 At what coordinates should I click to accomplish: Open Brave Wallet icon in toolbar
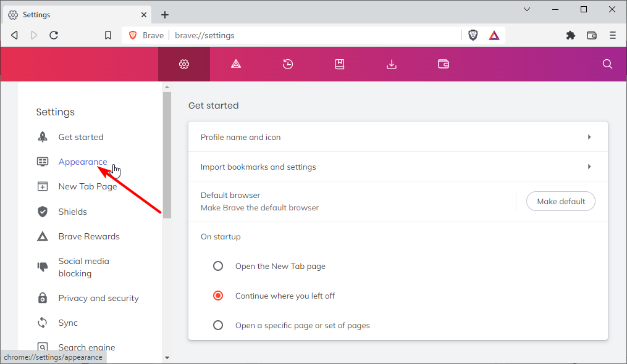pos(592,35)
